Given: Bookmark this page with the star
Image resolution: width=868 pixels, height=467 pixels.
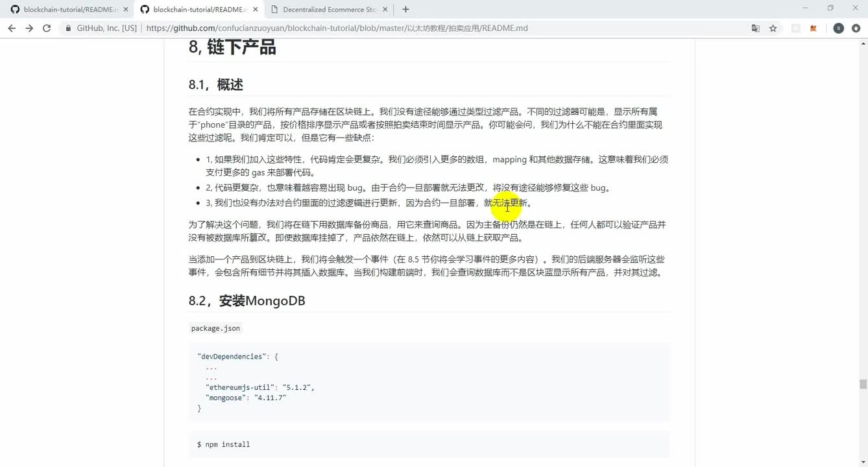Looking at the screenshot, I should pos(773,29).
